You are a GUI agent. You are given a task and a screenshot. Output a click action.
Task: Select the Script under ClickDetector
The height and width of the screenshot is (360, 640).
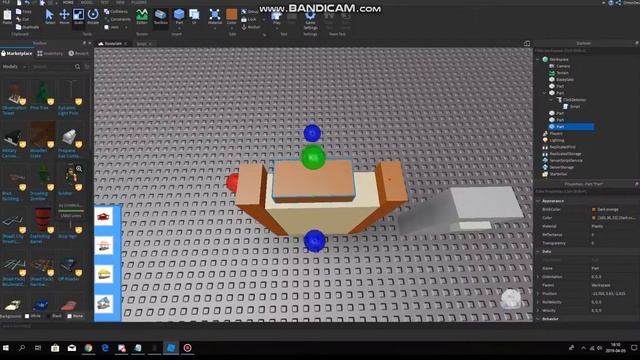pyautogui.click(x=571, y=107)
